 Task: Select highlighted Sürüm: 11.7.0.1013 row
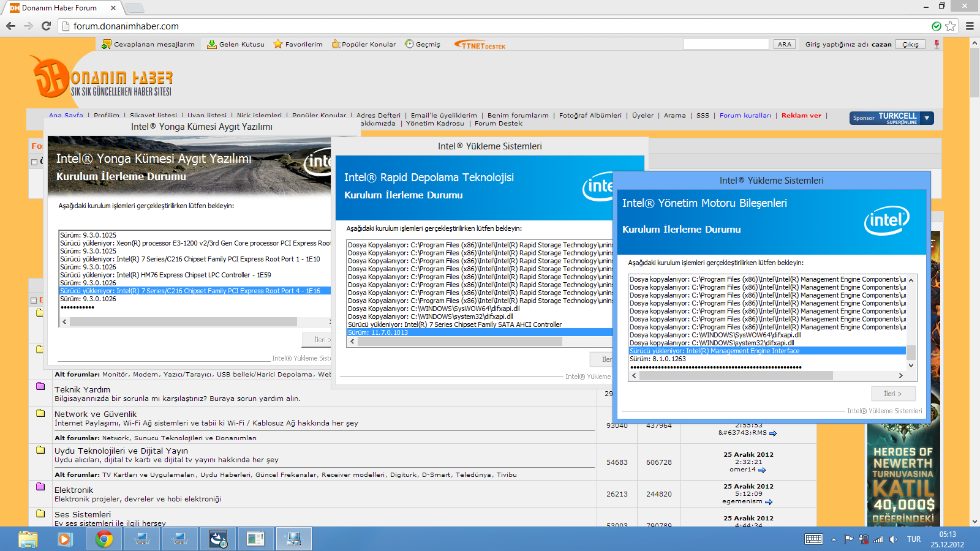480,332
